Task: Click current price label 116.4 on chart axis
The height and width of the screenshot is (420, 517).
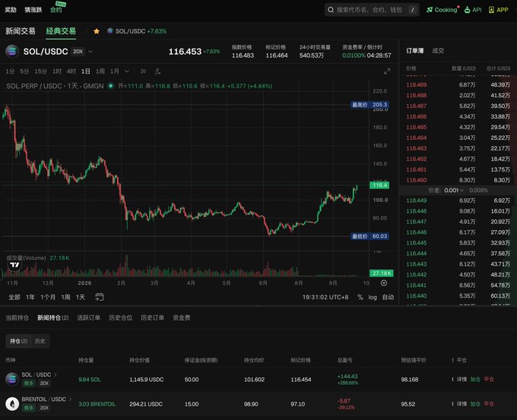Action: (x=379, y=185)
